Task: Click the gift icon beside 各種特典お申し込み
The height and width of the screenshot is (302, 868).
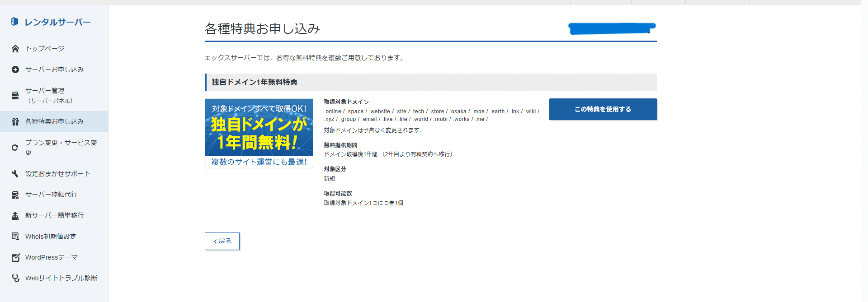Action: click(x=15, y=121)
